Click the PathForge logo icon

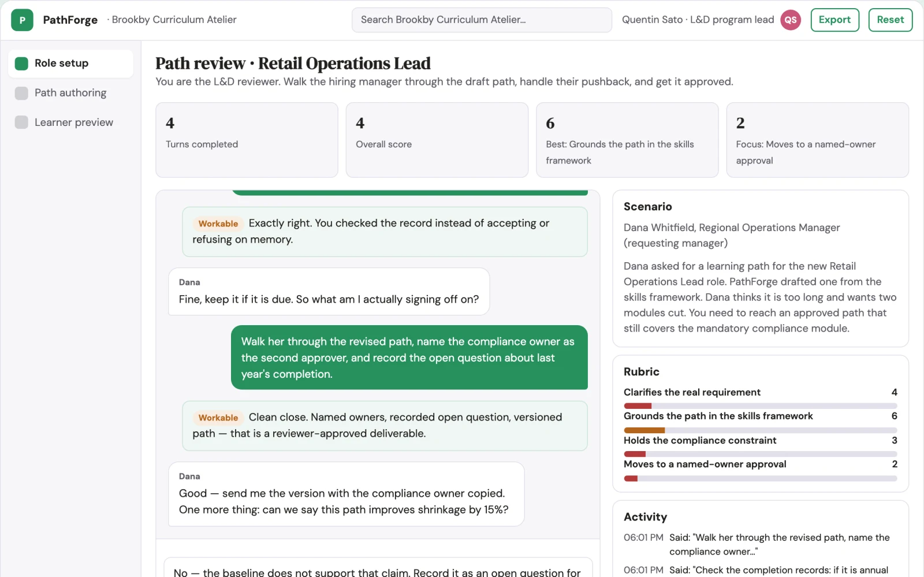22,20
